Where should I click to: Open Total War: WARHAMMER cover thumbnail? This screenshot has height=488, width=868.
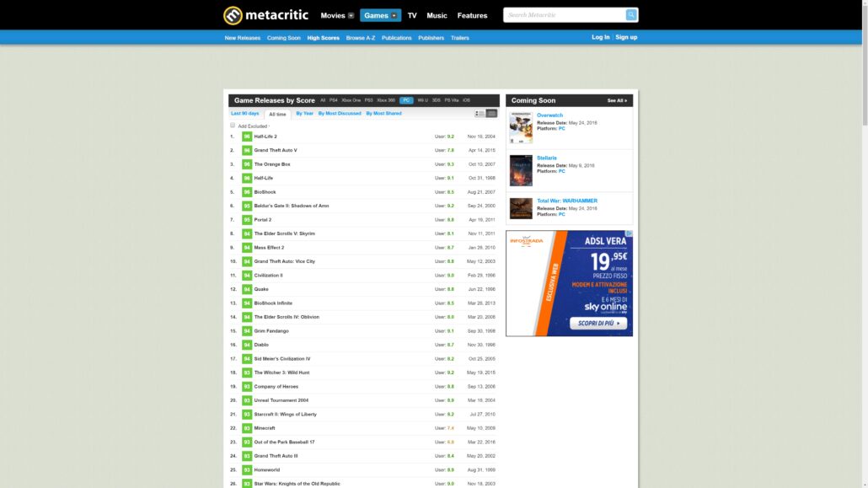click(x=521, y=208)
